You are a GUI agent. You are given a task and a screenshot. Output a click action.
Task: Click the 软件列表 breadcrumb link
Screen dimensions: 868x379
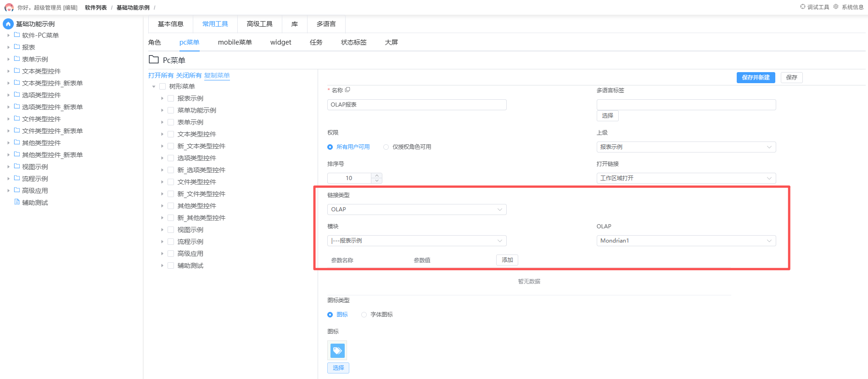coord(96,8)
